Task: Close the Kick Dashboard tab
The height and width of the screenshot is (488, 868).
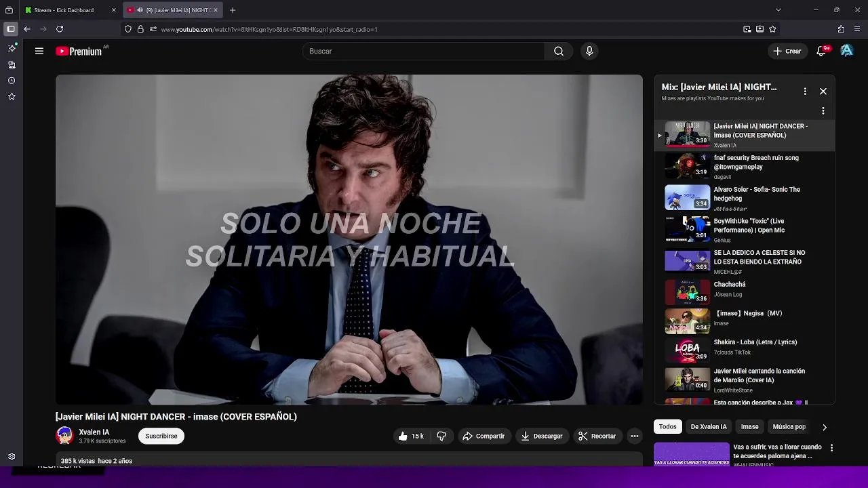Action: [114, 10]
